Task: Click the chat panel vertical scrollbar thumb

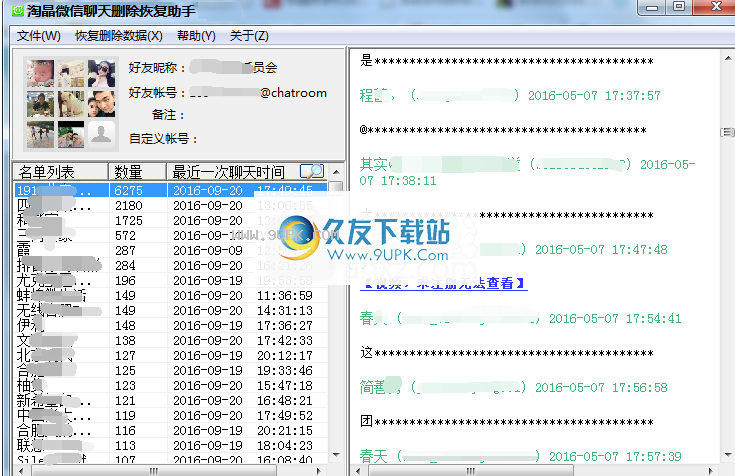Action: (x=727, y=132)
